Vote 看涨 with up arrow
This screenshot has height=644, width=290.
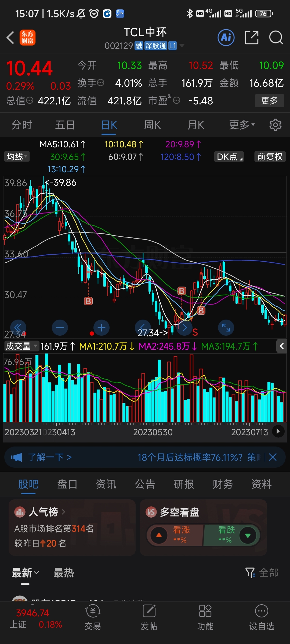(x=159, y=535)
